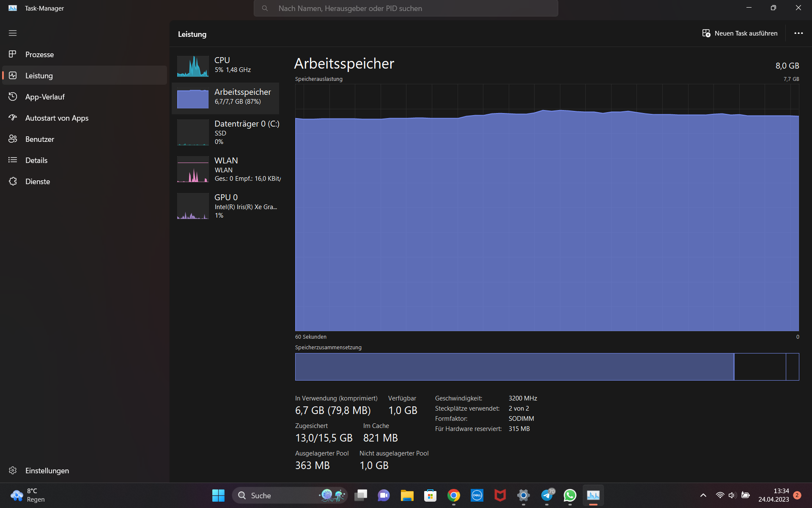Viewport: 812px width, 508px height.
Task: Open the Benutzer section
Action: [x=39, y=139]
